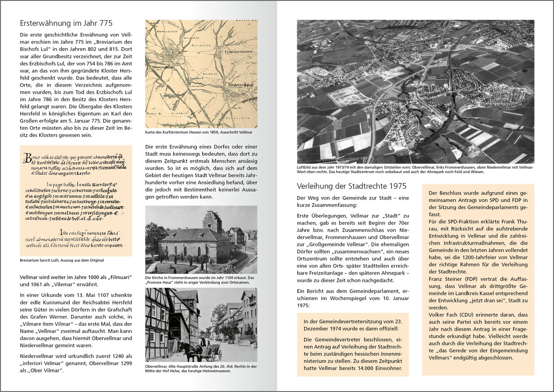The image size is (554, 392).
Task: Click paragraph "Für die SPD-Fraktion erklärte Frank Thurau"
Action: pos(478,247)
